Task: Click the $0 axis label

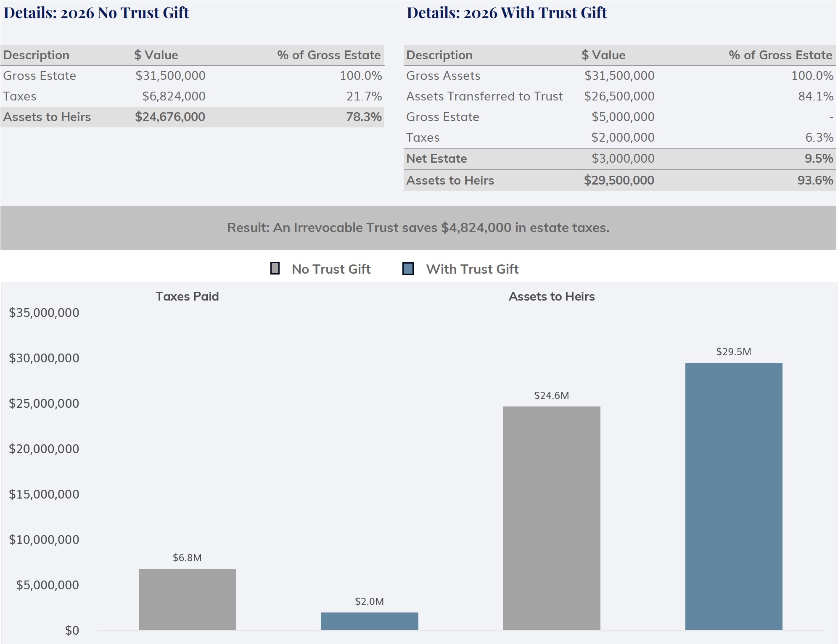Action: 72,631
